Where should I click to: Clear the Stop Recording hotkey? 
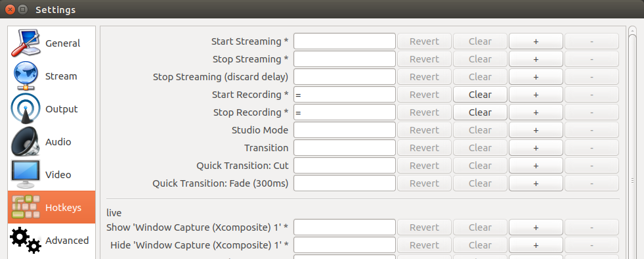click(480, 112)
